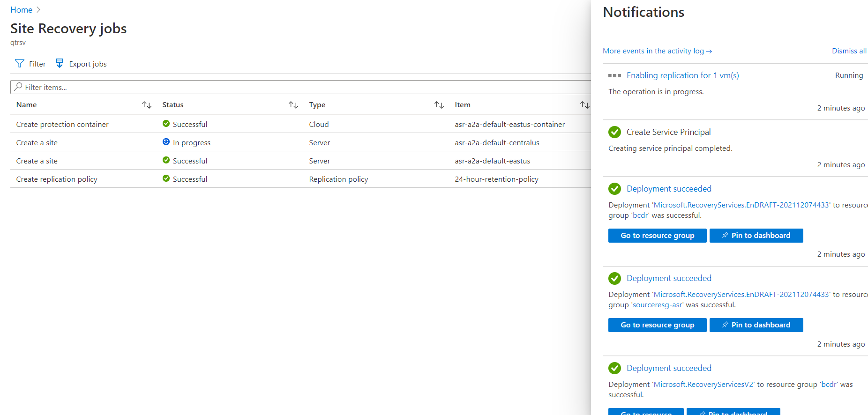Click the Cloud type cell
This screenshot has width=868, height=415.
click(x=319, y=124)
